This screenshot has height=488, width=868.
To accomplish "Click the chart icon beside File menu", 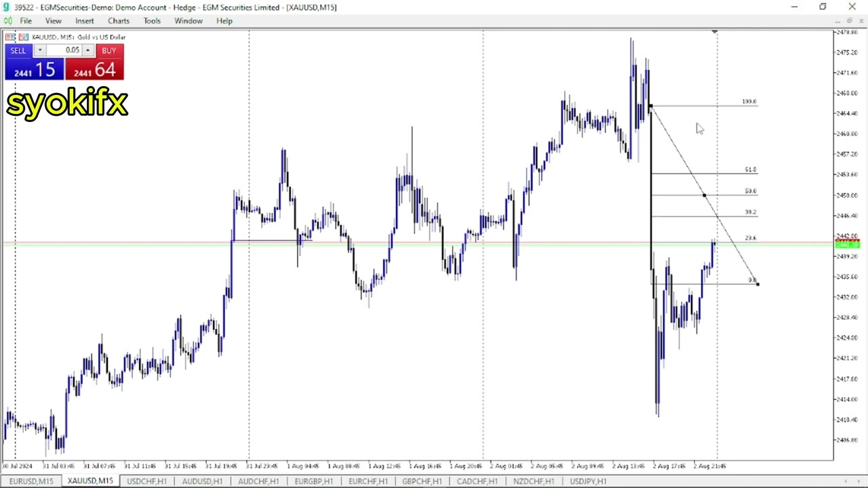I will click(7, 21).
